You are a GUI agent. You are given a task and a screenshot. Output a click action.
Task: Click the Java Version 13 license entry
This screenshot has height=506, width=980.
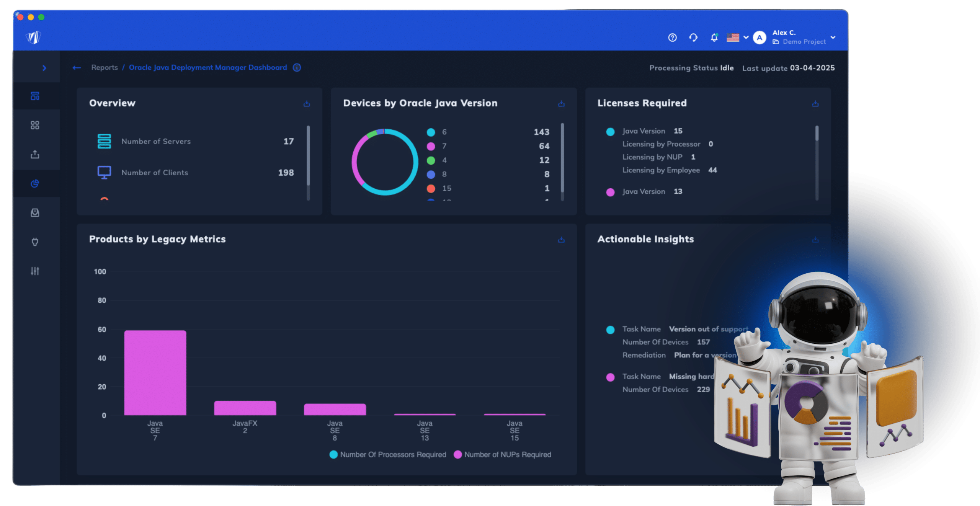(652, 191)
